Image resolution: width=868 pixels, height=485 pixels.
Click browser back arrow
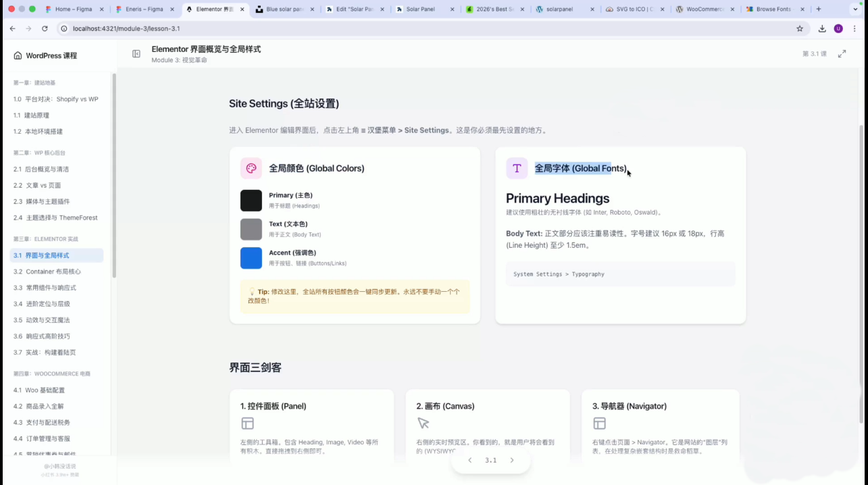coord(12,28)
